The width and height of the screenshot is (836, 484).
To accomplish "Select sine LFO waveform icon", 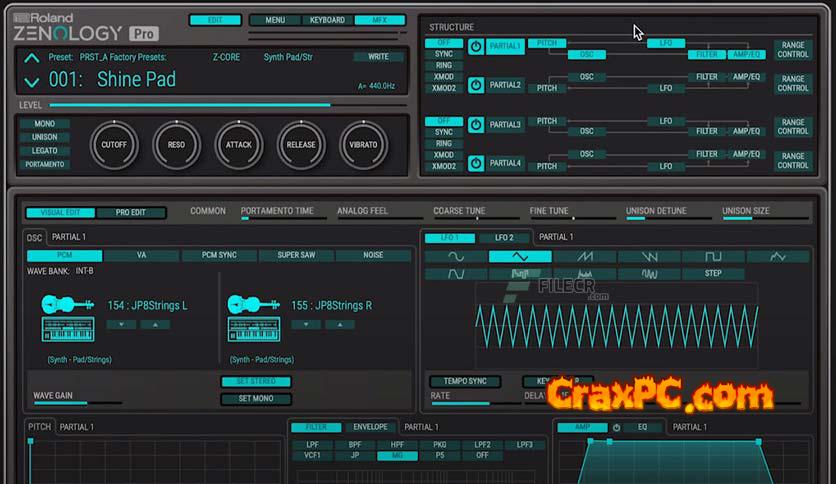I will click(x=456, y=257).
